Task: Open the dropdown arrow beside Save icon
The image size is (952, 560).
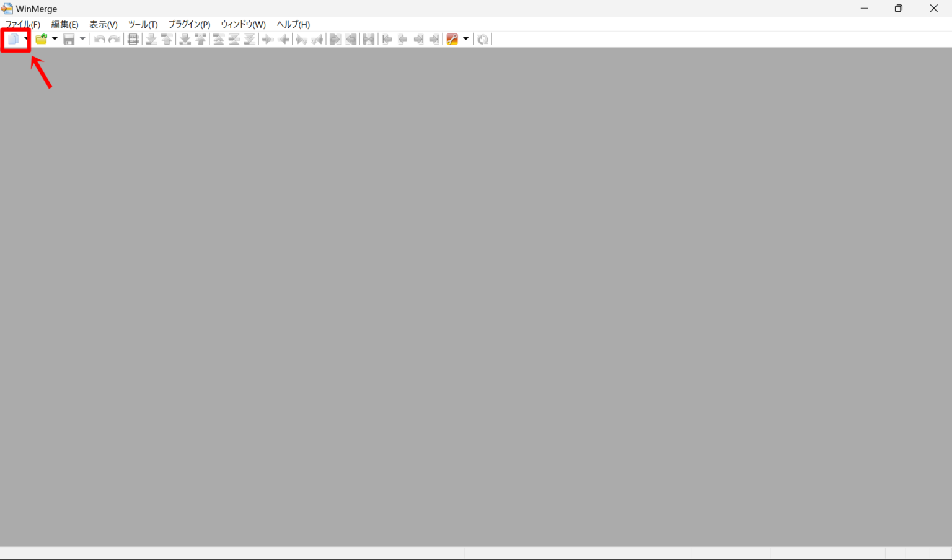Action: (82, 40)
